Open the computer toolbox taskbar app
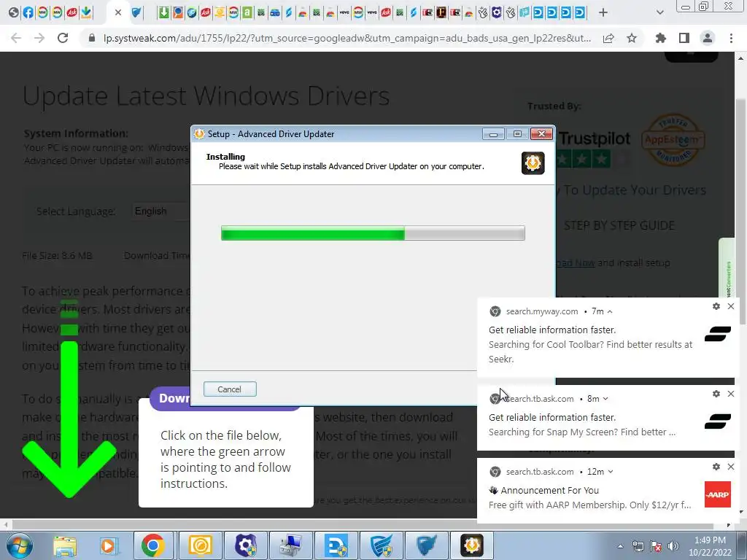Viewport: 747px width, 560px height. pos(290,545)
